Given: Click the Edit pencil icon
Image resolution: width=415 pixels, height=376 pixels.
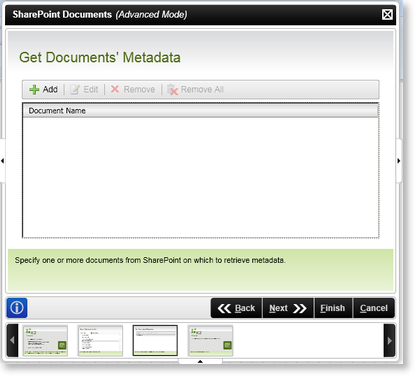Looking at the screenshot, I should 75,90.
